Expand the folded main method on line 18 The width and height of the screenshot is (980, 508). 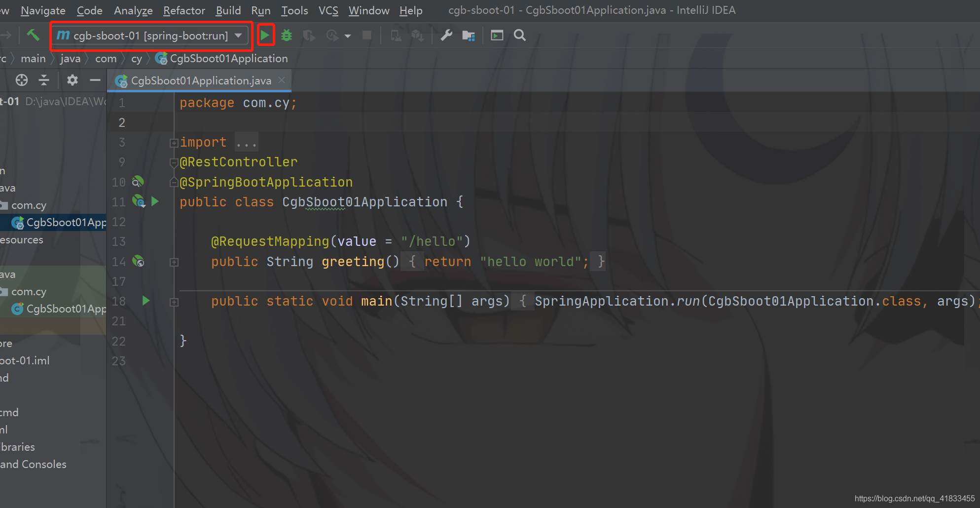tap(174, 302)
